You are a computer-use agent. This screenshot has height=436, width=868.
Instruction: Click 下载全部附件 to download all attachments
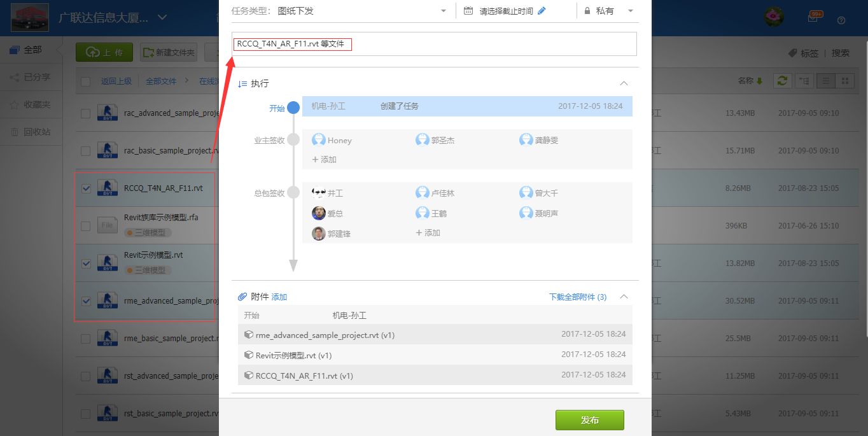point(572,296)
